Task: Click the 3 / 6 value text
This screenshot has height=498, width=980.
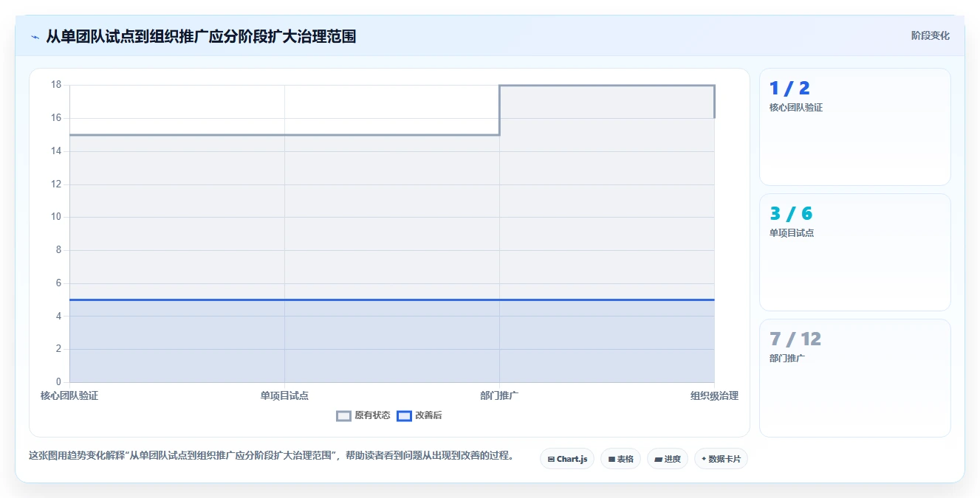Action: pyautogui.click(x=791, y=214)
